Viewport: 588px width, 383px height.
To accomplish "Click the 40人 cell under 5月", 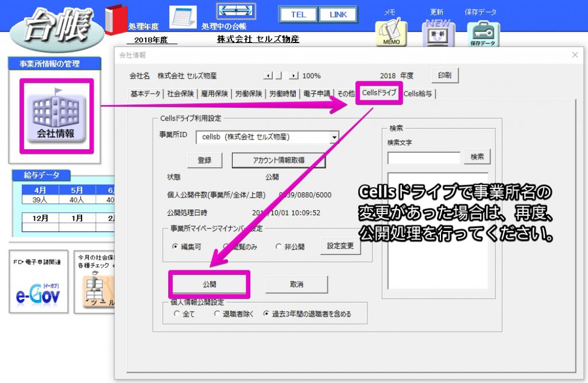I will [x=77, y=200].
